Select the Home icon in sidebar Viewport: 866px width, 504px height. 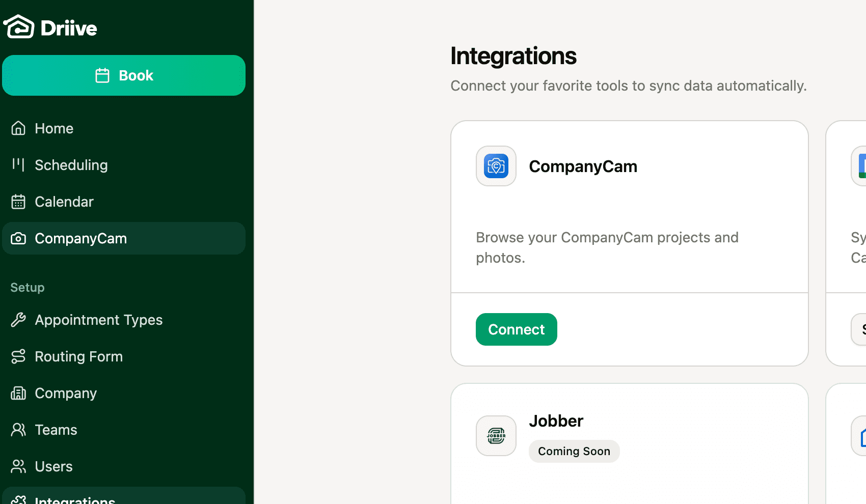pyautogui.click(x=18, y=128)
